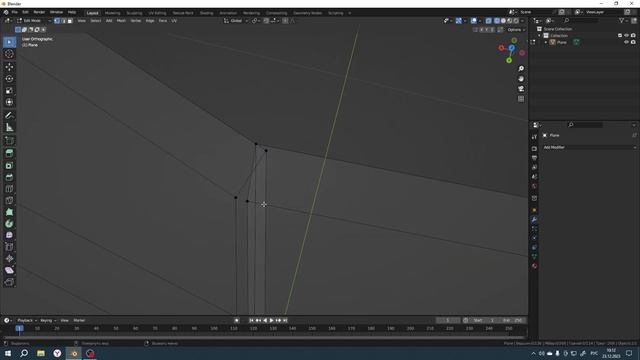Image resolution: width=640 pixels, height=360 pixels.
Task: Expand the Plane object row
Action: (x=546, y=42)
